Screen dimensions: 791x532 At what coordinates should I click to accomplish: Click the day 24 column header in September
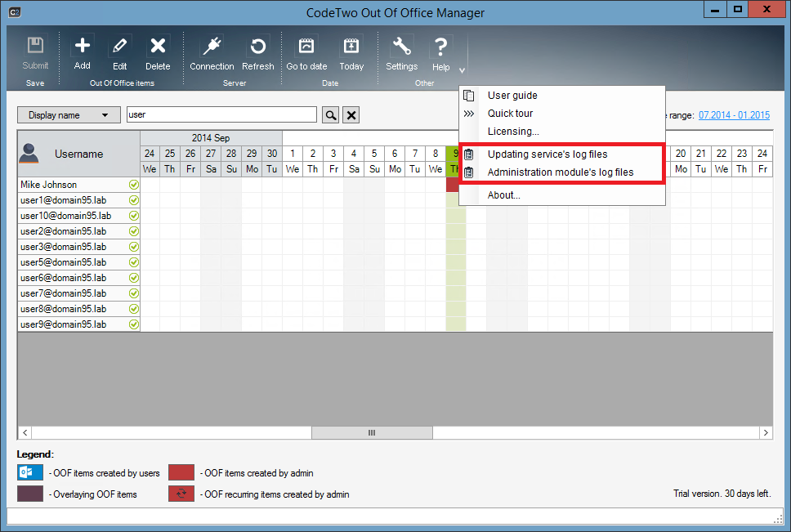150,154
